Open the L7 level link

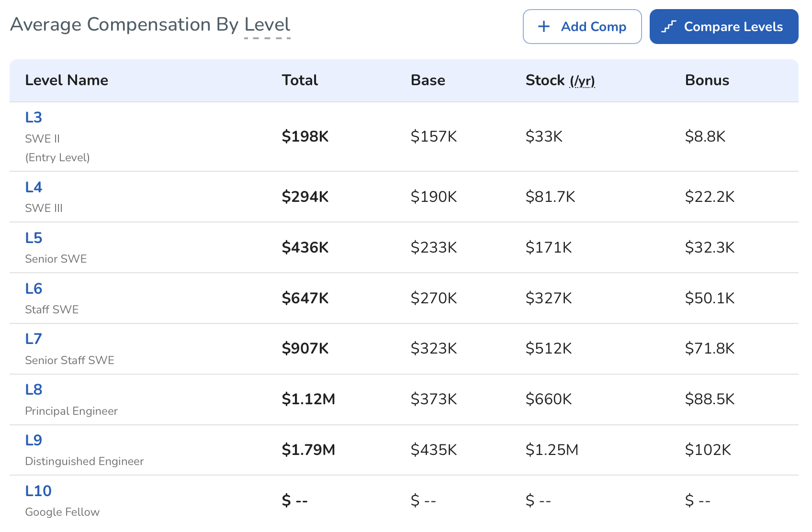(34, 339)
